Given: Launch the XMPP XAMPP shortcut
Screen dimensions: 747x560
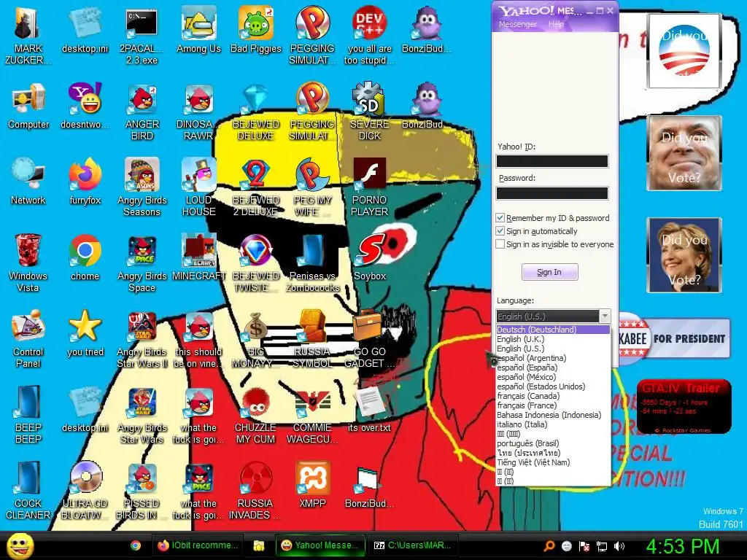Looking at the screenshot, I should [312, 485].
